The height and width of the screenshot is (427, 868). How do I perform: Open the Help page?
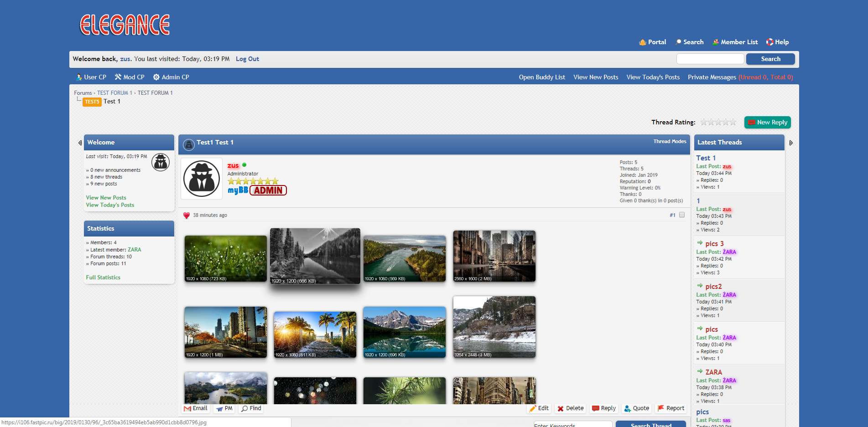coord(777,42)
